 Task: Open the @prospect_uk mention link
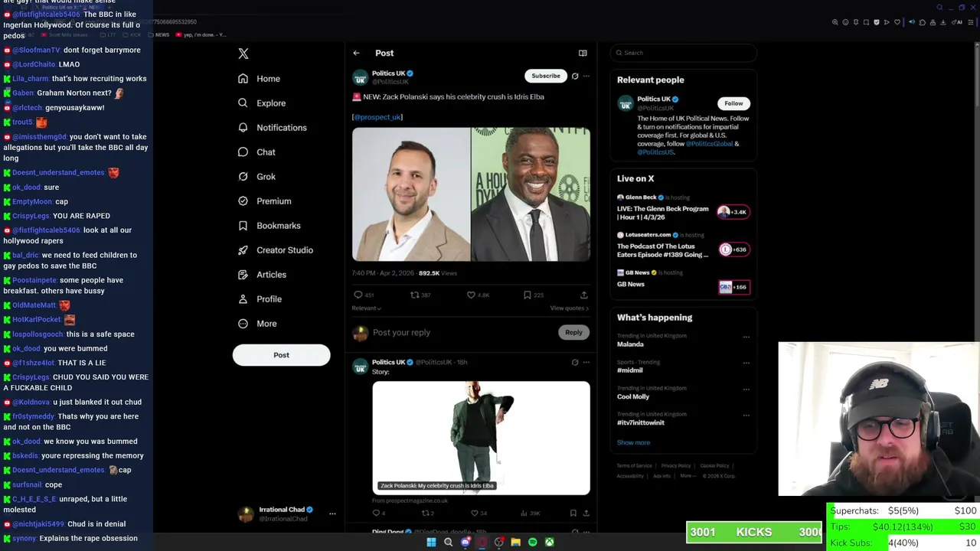377,117
